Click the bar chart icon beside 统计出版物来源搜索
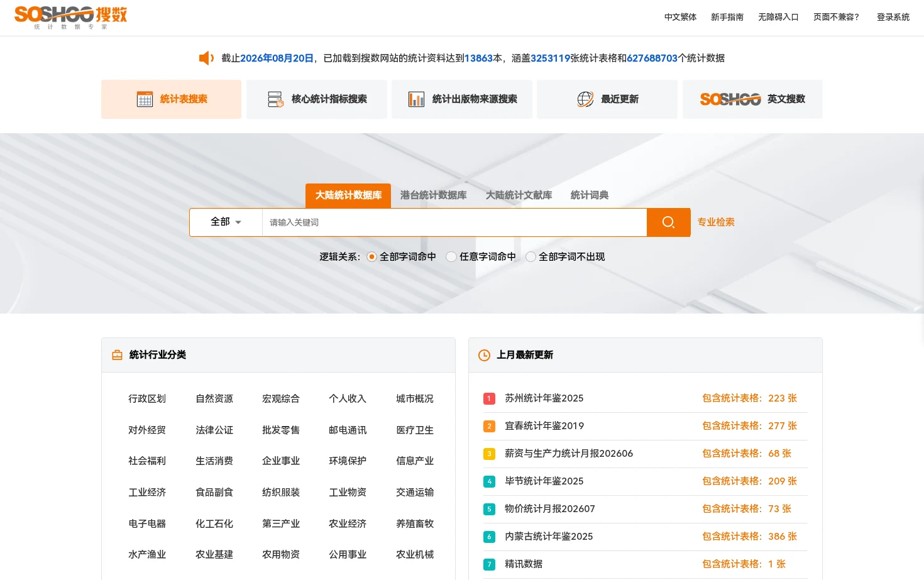This screenshot has height=580, width=924. pyautogui.click(x=416, y=99)
